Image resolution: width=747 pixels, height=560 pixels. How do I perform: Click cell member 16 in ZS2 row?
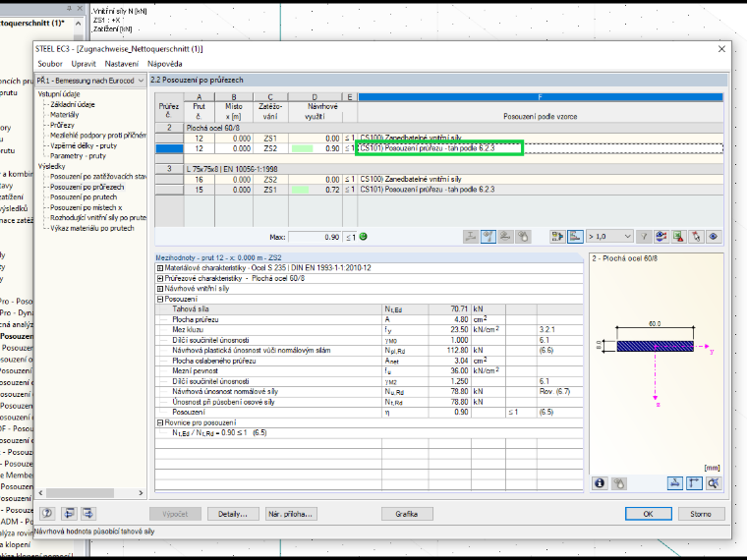(x=200, y=180)
